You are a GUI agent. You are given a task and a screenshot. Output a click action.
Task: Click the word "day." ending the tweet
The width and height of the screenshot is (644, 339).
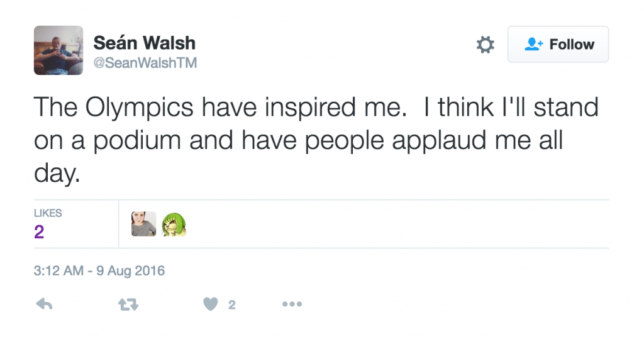(57, 173)
